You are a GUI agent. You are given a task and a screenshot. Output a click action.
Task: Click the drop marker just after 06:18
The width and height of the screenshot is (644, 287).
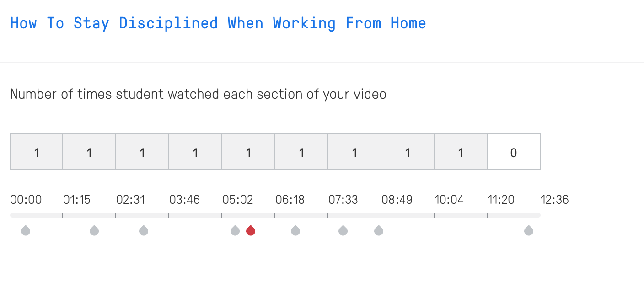click(x=295, y=230)
